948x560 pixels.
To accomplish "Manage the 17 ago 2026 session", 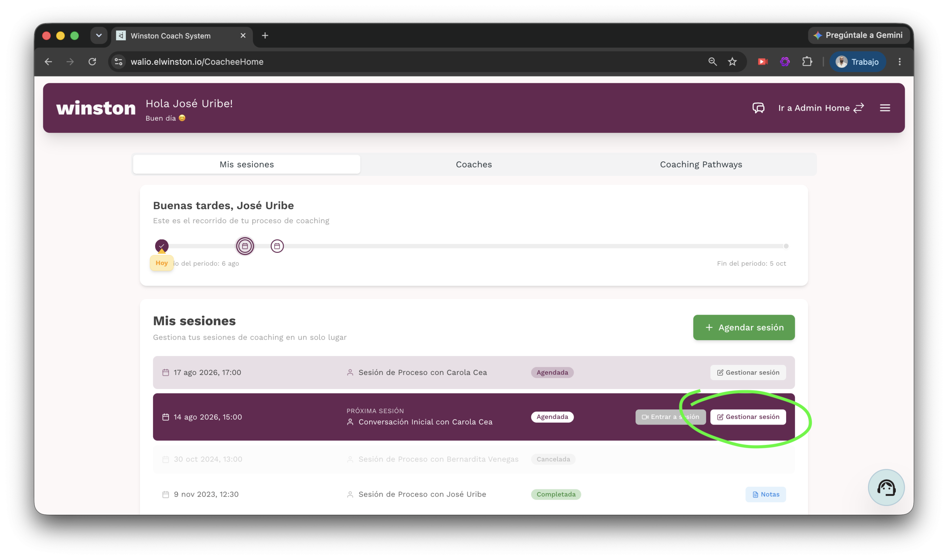I will click(748, 372).
